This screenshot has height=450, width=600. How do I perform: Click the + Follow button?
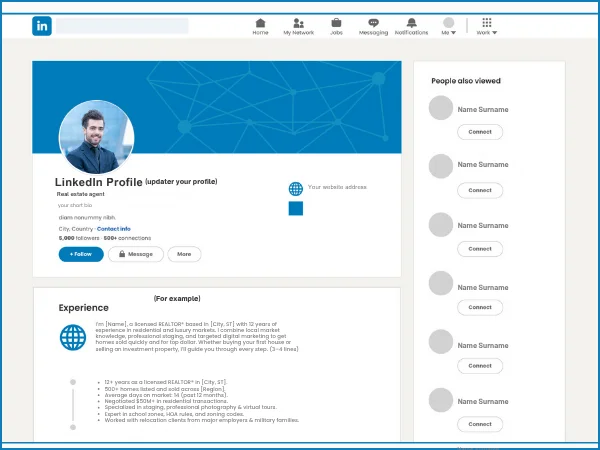(81, 254)
